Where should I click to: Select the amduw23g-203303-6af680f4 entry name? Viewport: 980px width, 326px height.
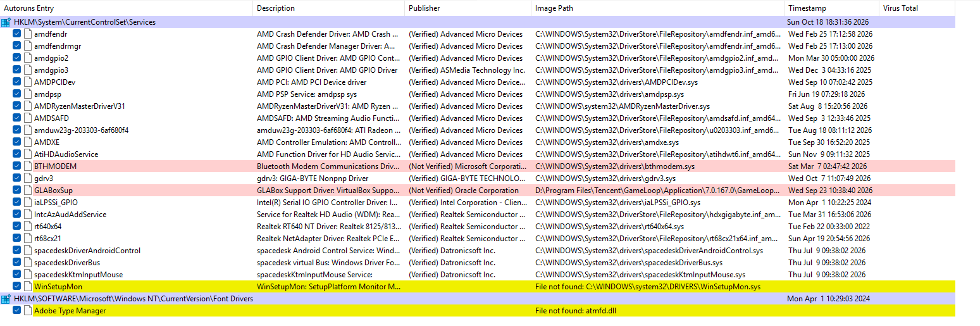pyautogui.click(x=81, y=130)
